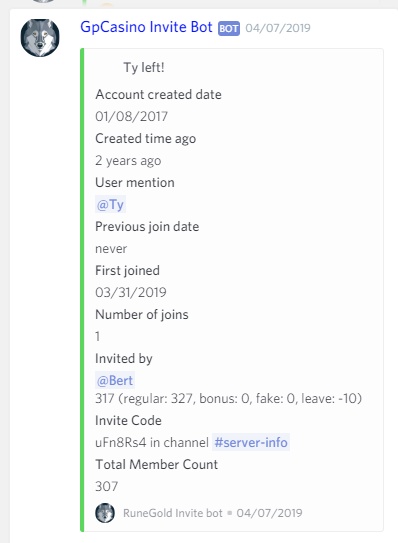Click the Invited by field heading
The width and height of the screenshot is (398, 543).
point(124,359)
